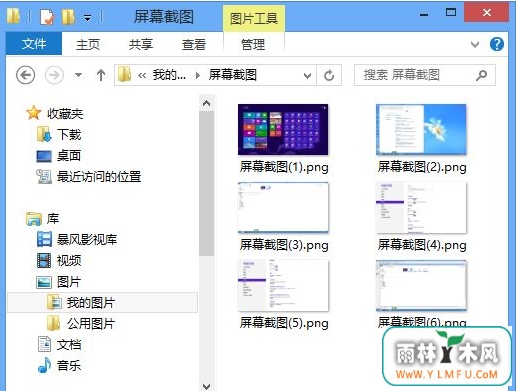
Task: Click the 屏幕截图(1).png file name
Action: pos(284,167)
